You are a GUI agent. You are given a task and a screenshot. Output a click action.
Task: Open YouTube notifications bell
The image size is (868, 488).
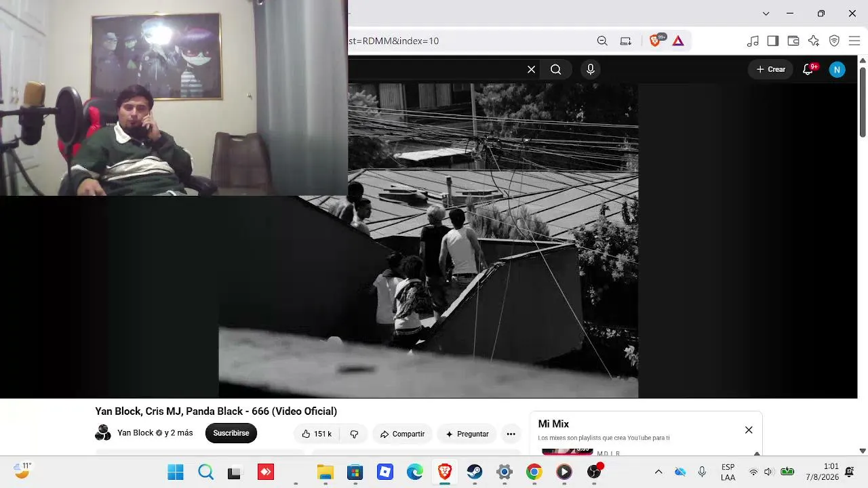tap(808, 69)
